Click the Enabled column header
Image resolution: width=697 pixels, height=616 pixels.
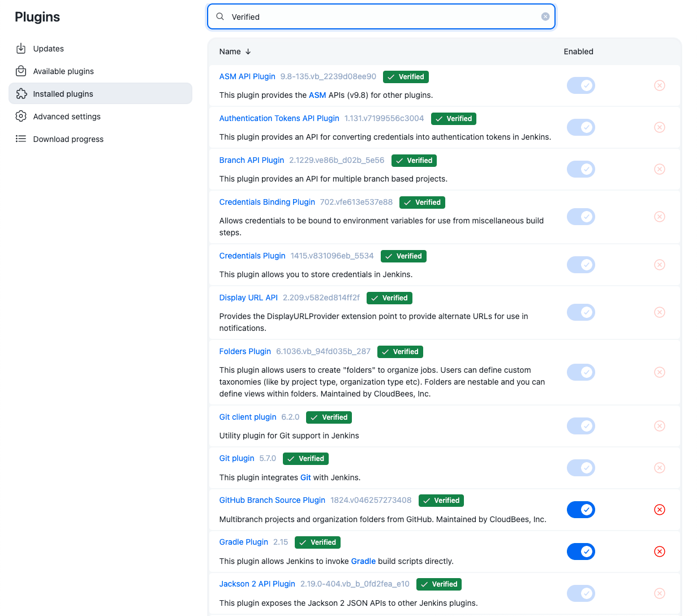coord(578,51)
